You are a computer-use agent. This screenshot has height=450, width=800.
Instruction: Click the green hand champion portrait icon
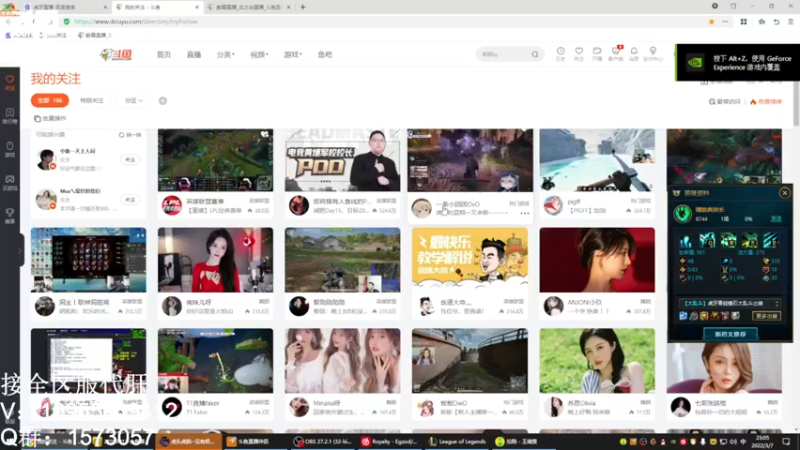point(682,214)
